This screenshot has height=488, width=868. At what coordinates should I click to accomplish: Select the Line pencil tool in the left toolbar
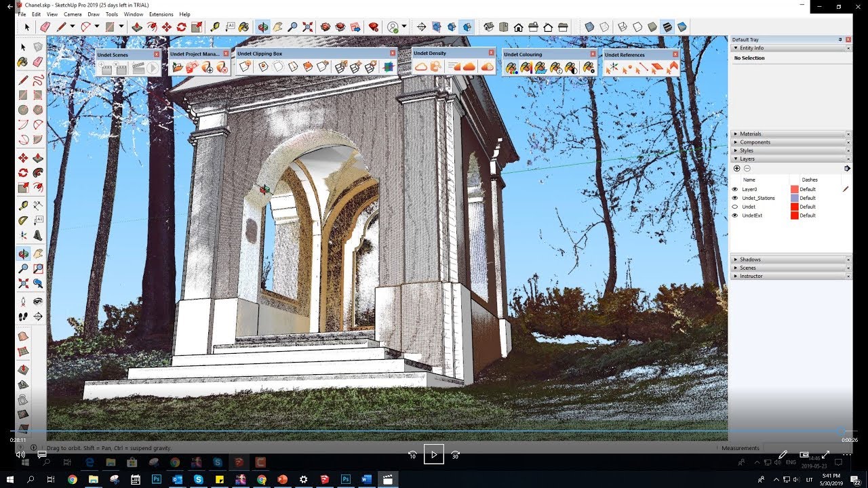[x=23, y=79]
